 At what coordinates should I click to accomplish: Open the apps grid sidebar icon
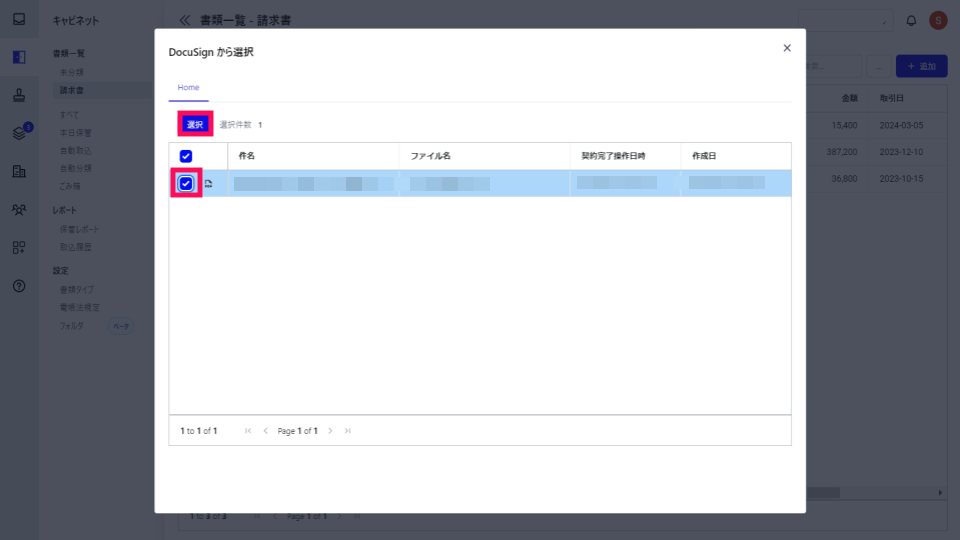pos(19,247)
